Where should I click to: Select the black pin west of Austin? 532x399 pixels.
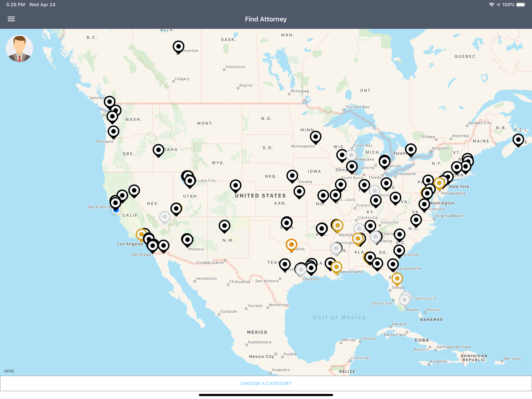coord(285,265)
